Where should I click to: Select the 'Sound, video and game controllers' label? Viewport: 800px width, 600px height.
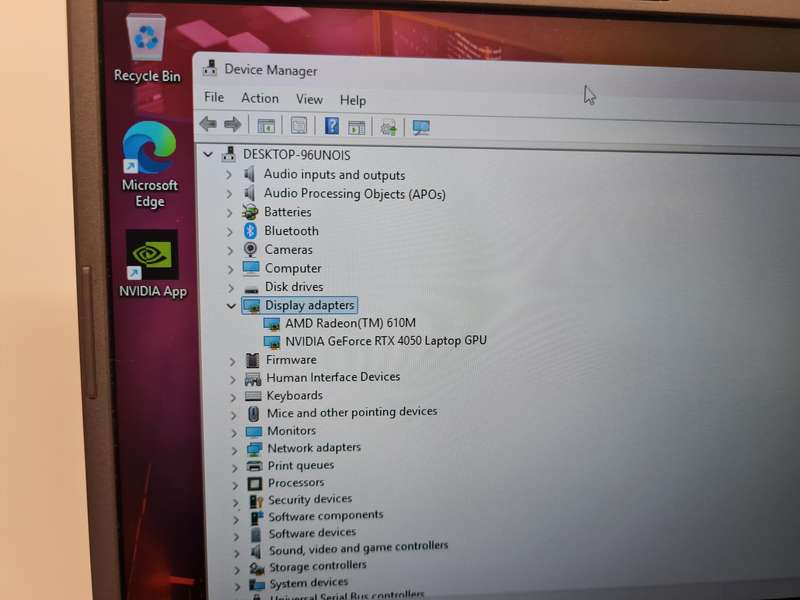pos(358,548)
